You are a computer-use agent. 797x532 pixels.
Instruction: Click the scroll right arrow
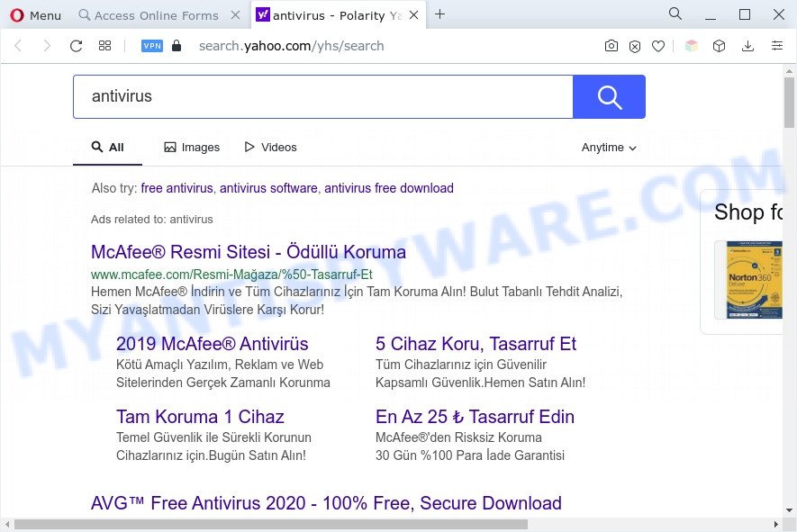click(x=775, y=524)
